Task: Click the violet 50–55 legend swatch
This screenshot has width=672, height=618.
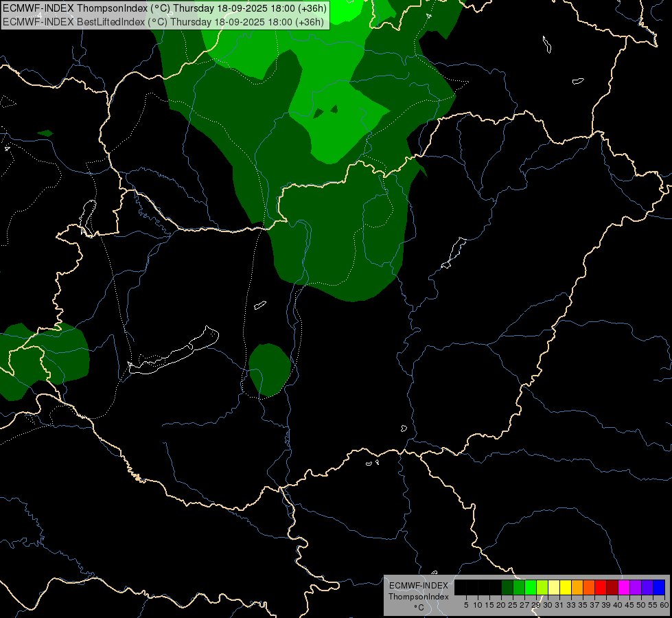Action: [647, 587]
